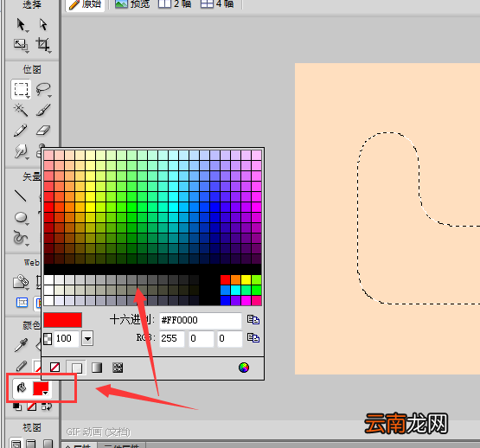This screenshot has height=448, width=480.
Task: Click the Paint Bucket fill icon
Action: click(22, 388)
